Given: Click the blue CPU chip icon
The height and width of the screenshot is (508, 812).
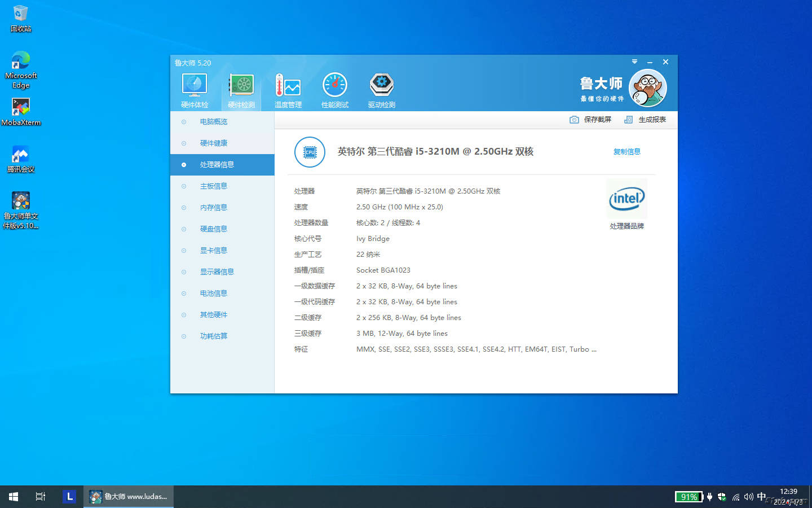Looking at the screenshot, I should [310, 152].
